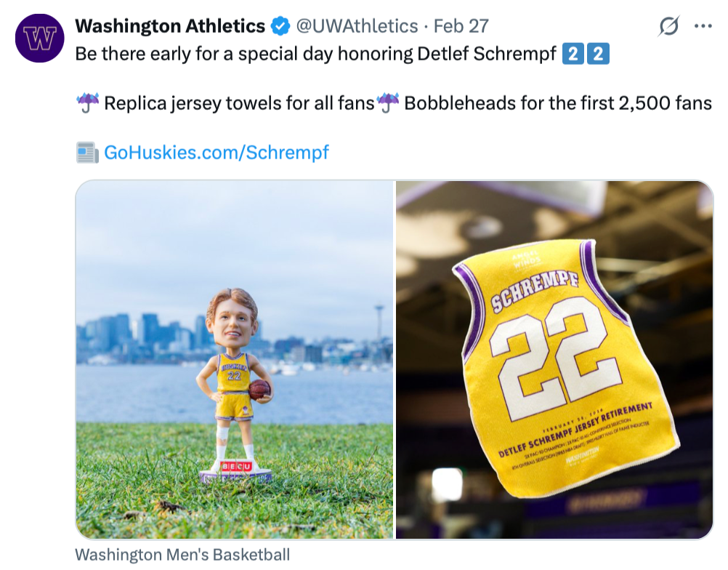Click the first blue keycap 2 emoji
Screen dimensions: 728x570
pyautogui.click(x=572, y=55)
